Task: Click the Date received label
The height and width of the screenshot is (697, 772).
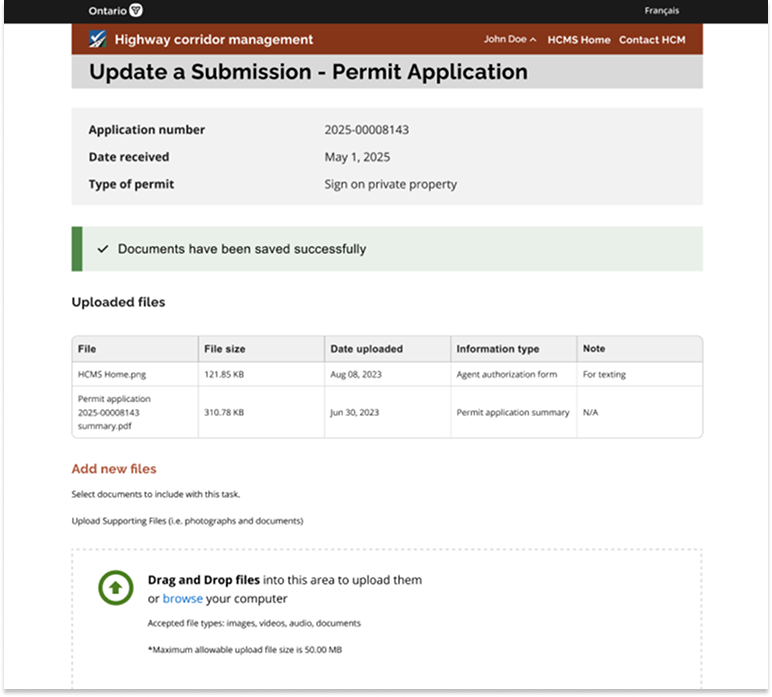Action: tap(129, 157)
